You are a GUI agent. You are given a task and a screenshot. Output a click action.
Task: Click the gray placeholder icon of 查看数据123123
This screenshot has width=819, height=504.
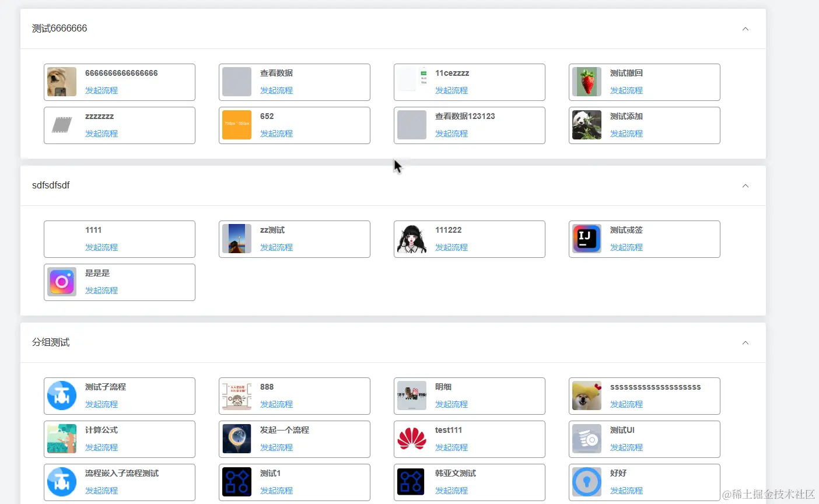[412, 125]
